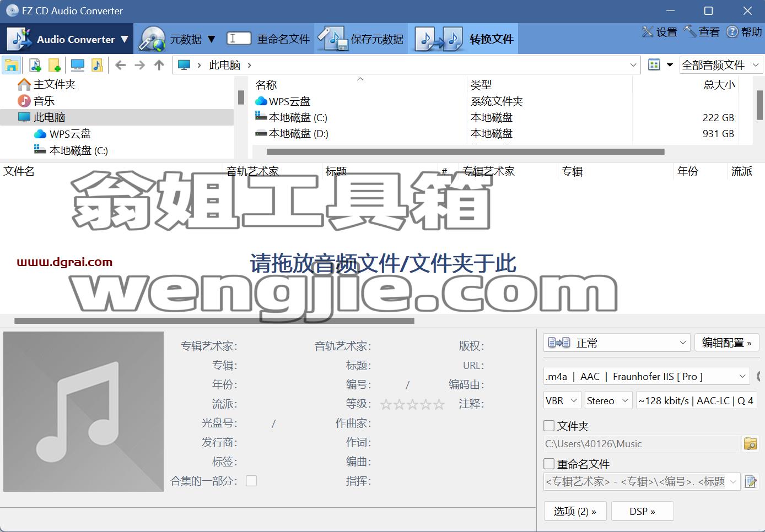
Task: Click the C:\Users\40126\Music path field
Action: pyautogui.click(x=641, y=443)
